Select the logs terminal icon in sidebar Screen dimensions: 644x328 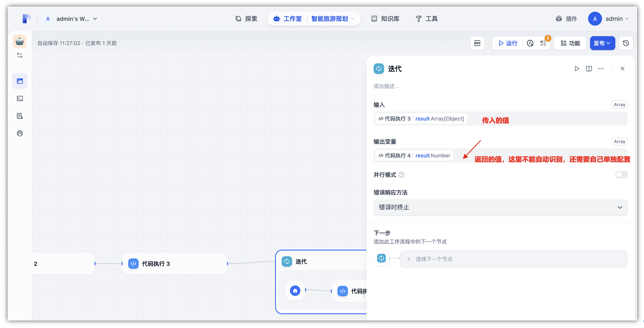20,98
